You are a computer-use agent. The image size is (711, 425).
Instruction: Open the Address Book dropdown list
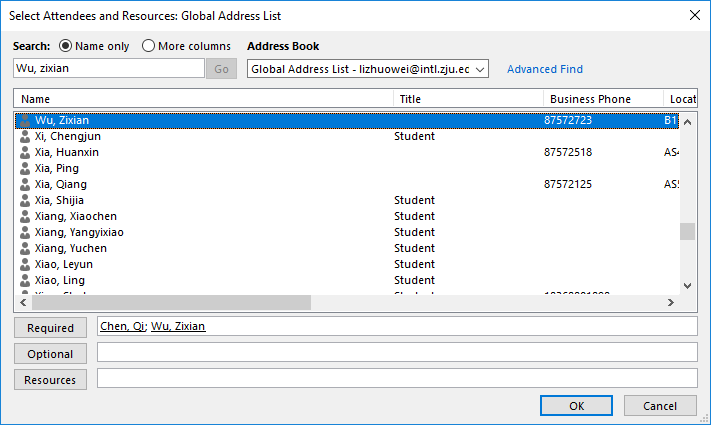point(479,69)
